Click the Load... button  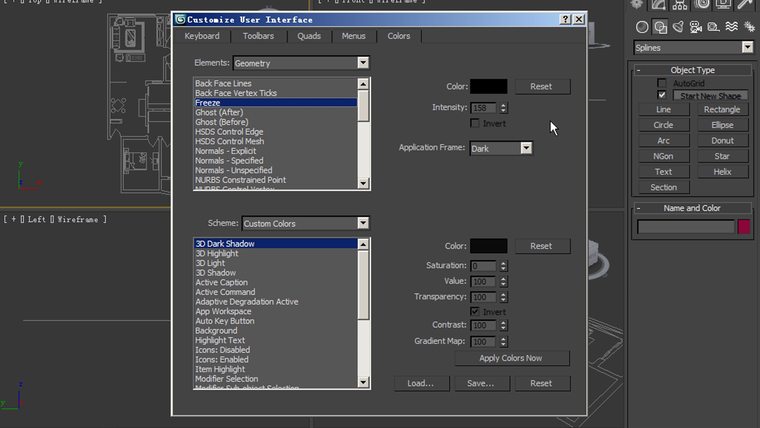[x=421, y=383]
